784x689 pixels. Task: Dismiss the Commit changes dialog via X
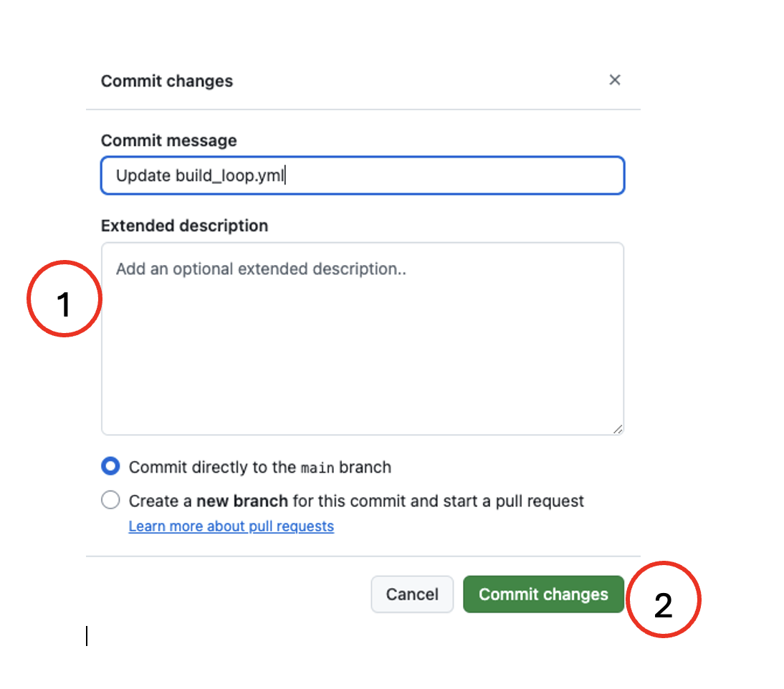(615, 80)
